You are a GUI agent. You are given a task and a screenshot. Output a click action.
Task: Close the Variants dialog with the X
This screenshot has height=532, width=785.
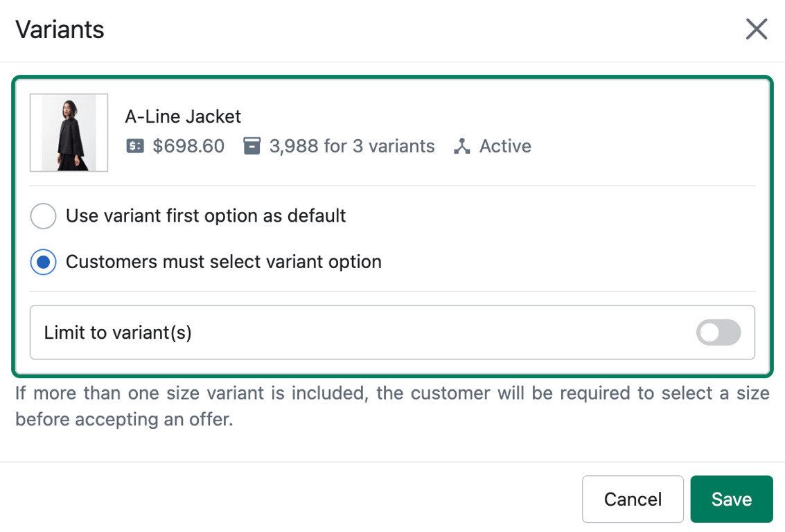pos(756,29)
